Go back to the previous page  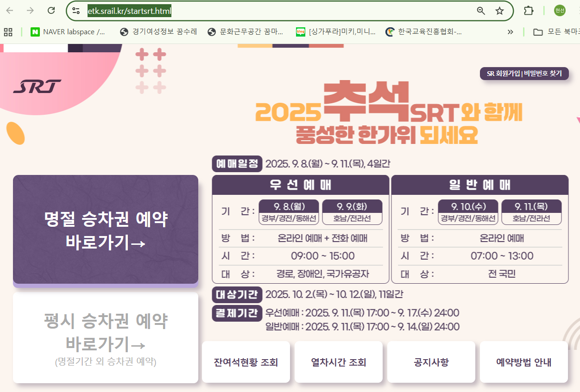pos(10,11)
